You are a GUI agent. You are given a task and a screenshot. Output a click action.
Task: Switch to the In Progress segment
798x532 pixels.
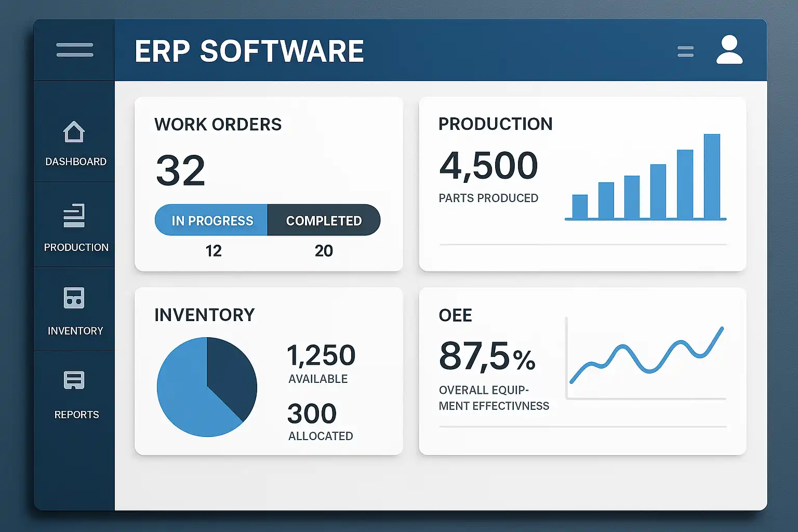point(211,220)
